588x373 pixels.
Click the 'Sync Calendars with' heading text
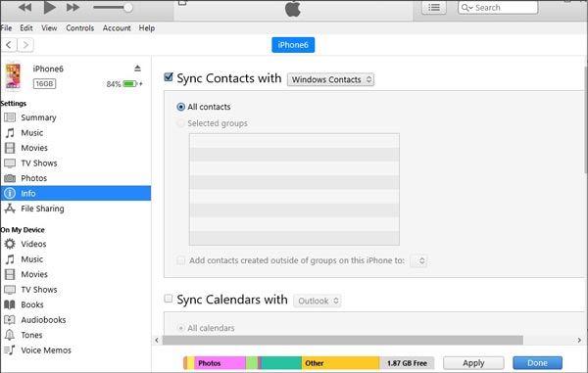pyautogui.click(x=232, y=300)
